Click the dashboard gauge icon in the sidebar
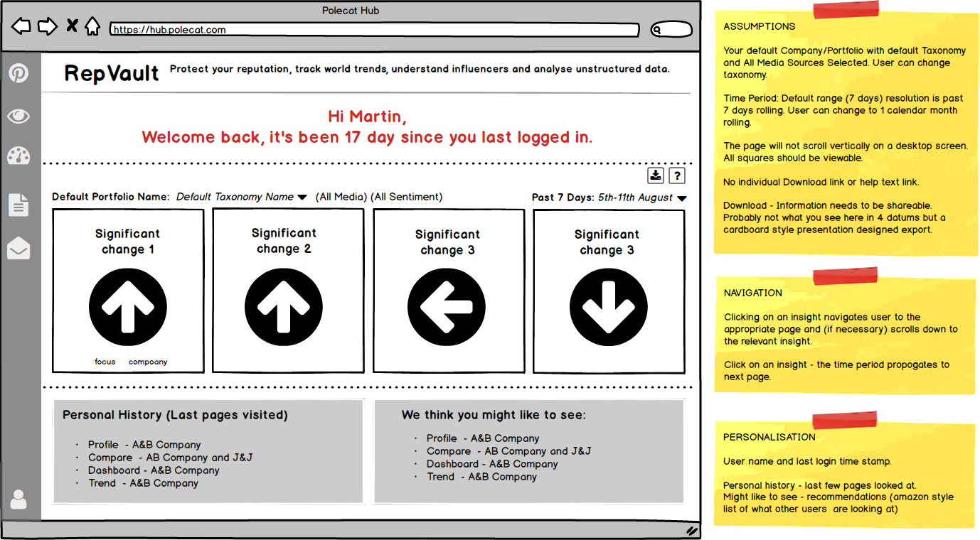Image resolution: width=980 pixels, height=540 pixels. 18,156
